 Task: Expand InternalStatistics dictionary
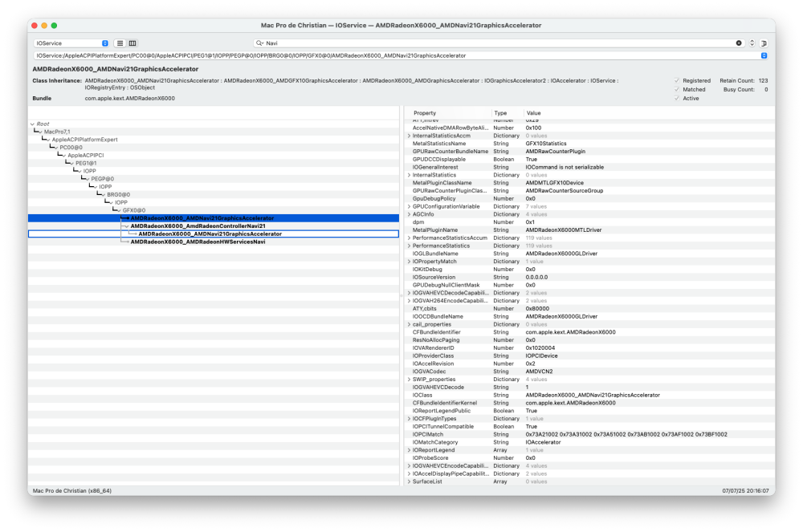click(409, 175)
